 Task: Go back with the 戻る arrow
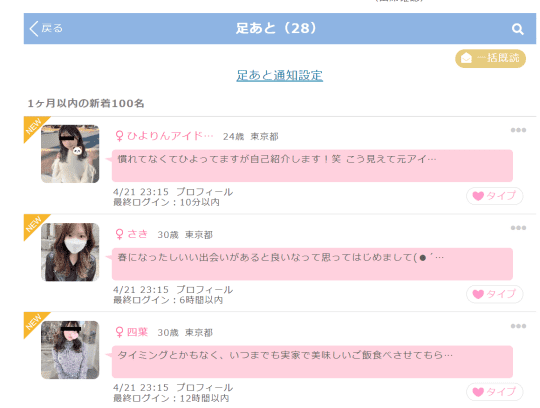[x=46, y=29]
